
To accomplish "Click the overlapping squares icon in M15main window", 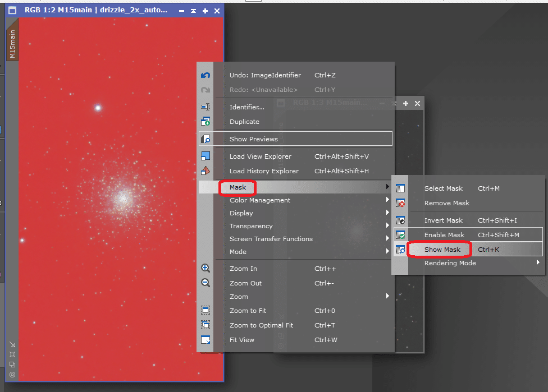I will click(x=12, y=365).
